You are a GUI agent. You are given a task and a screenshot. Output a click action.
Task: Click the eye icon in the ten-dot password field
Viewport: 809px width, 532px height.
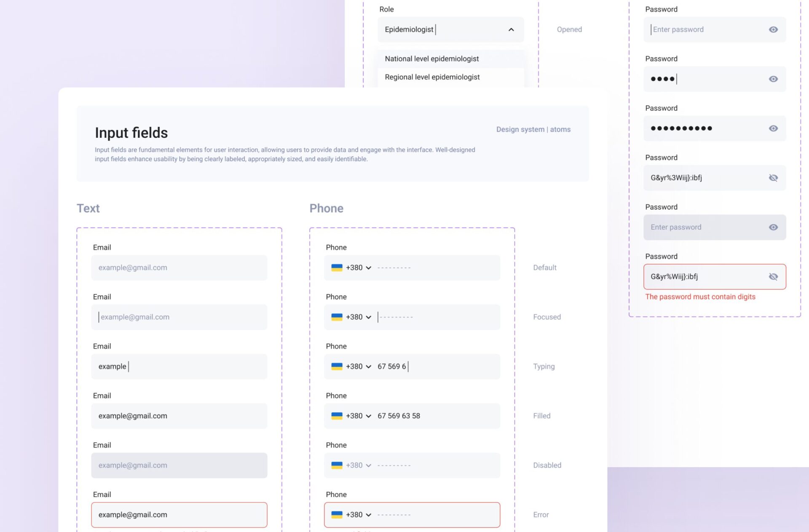pyautogui.click(x=773, y=128)
